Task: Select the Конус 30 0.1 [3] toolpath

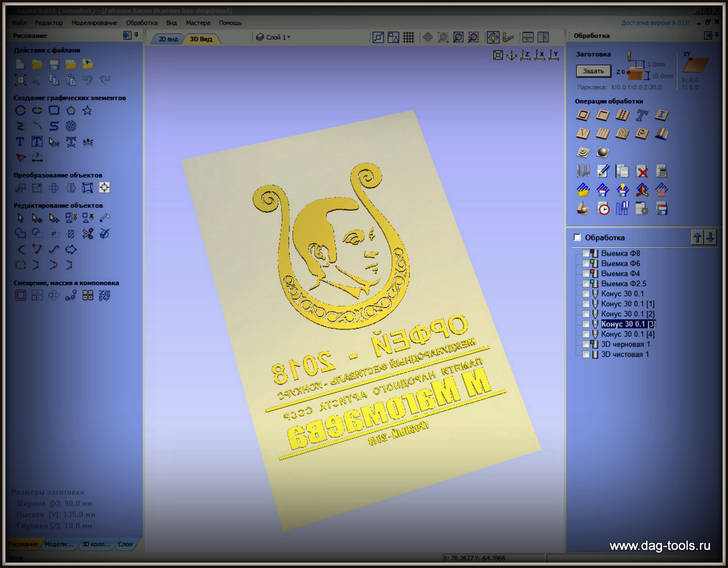Action: (x=628, y=324)
